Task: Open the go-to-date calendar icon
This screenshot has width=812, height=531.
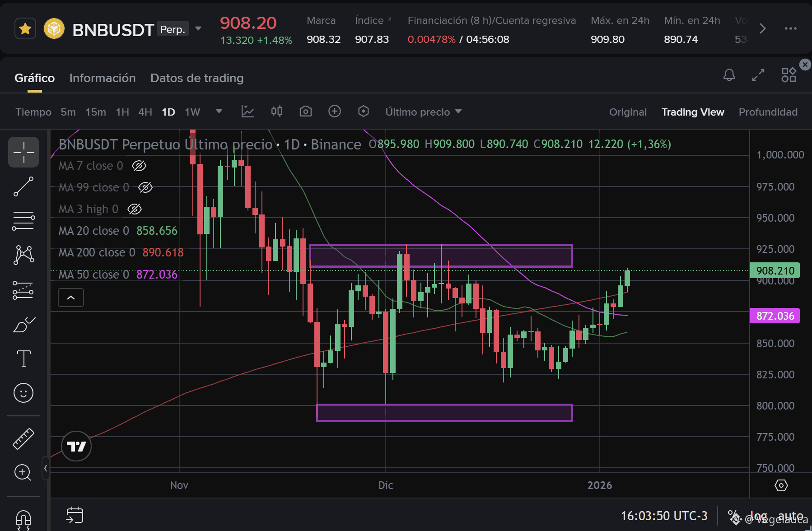Action: coord(75,515)
